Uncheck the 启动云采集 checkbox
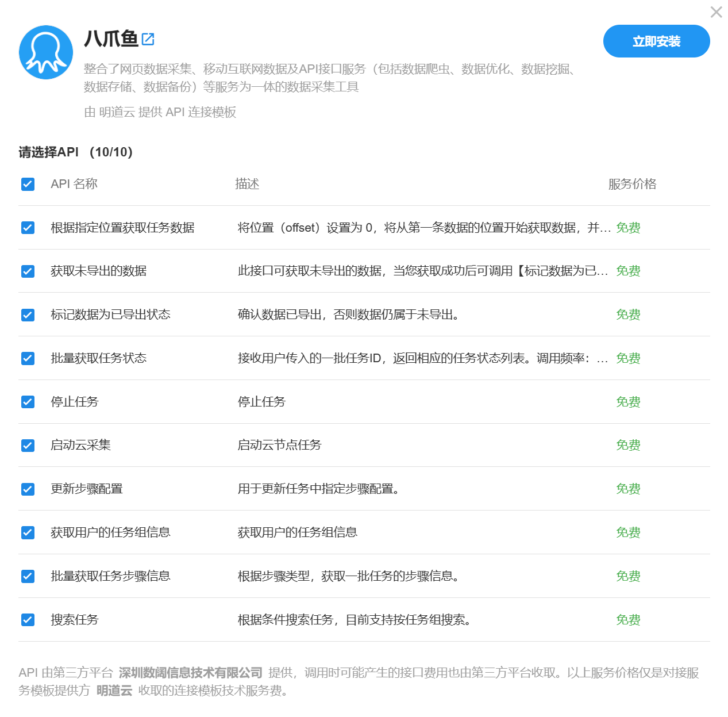The width and height of the screenshot is (728, 717). (x=28, y=446)
